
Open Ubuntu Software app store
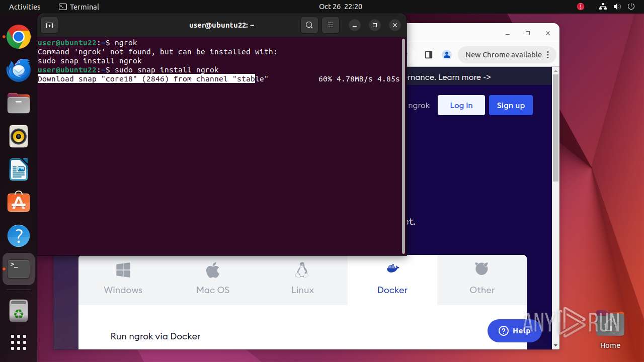coord(19,202)
